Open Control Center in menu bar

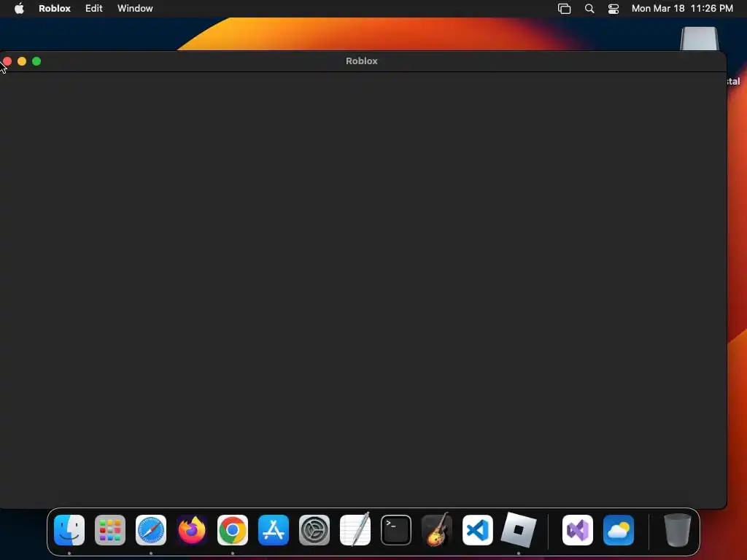tap(614, 9)
